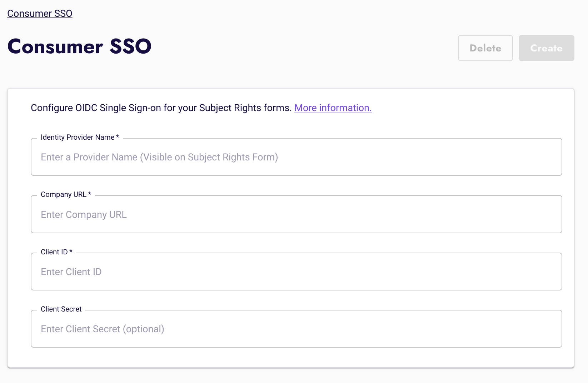This screenshot has width=588, height=383.
Task: Select the Enter Company URL placeholder text
Action: click(x=84, y=214)
